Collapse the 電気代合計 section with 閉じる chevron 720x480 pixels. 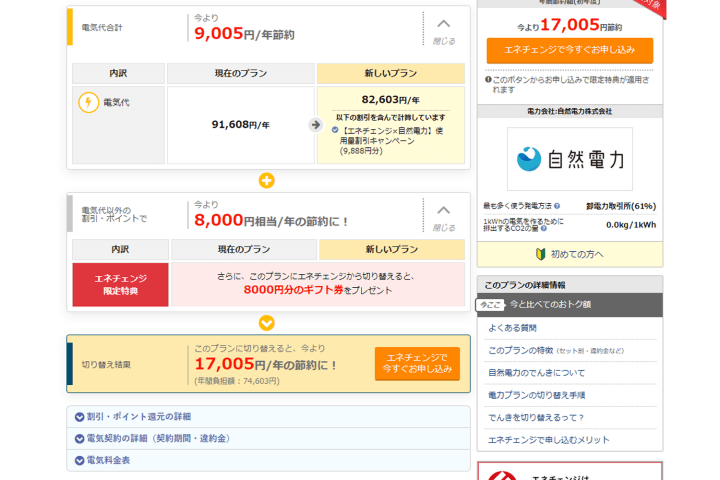point(444,30)
